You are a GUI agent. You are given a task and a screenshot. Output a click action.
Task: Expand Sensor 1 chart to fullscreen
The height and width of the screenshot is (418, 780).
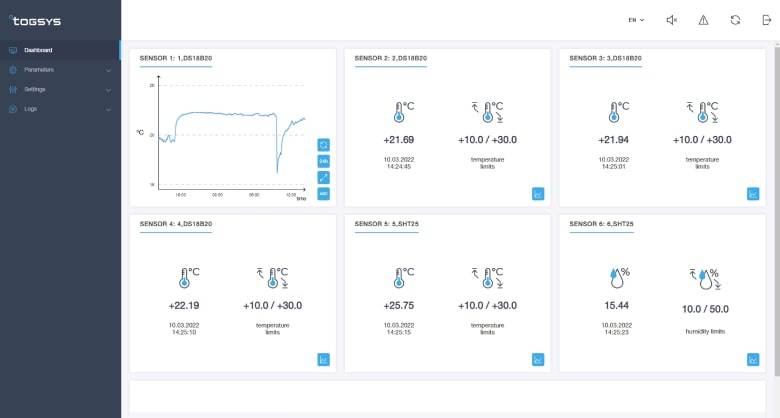coord(323,177)
